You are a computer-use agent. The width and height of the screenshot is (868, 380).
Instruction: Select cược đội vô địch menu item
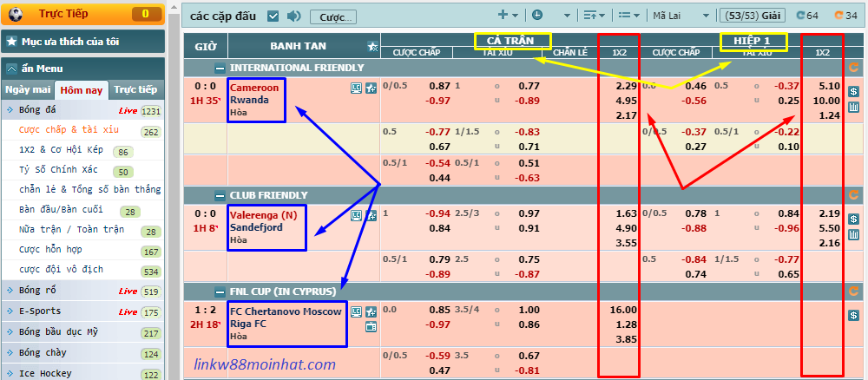[x=61, y=270]
